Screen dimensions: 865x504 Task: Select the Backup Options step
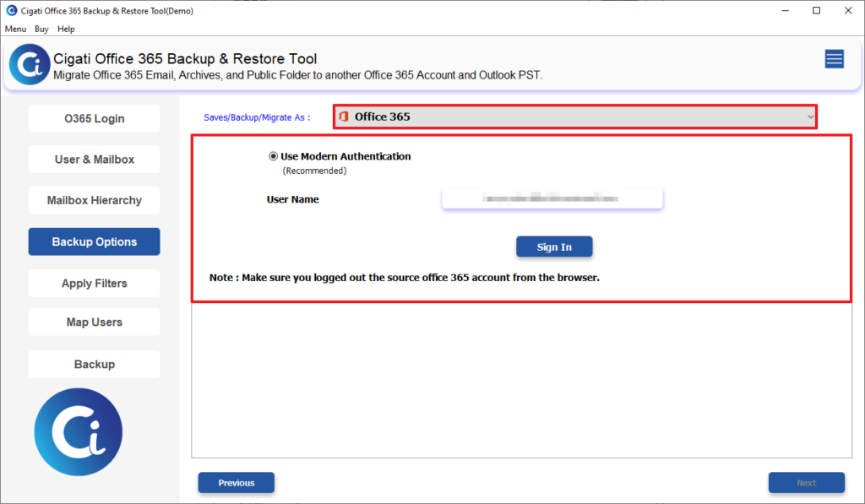(95, 241)
